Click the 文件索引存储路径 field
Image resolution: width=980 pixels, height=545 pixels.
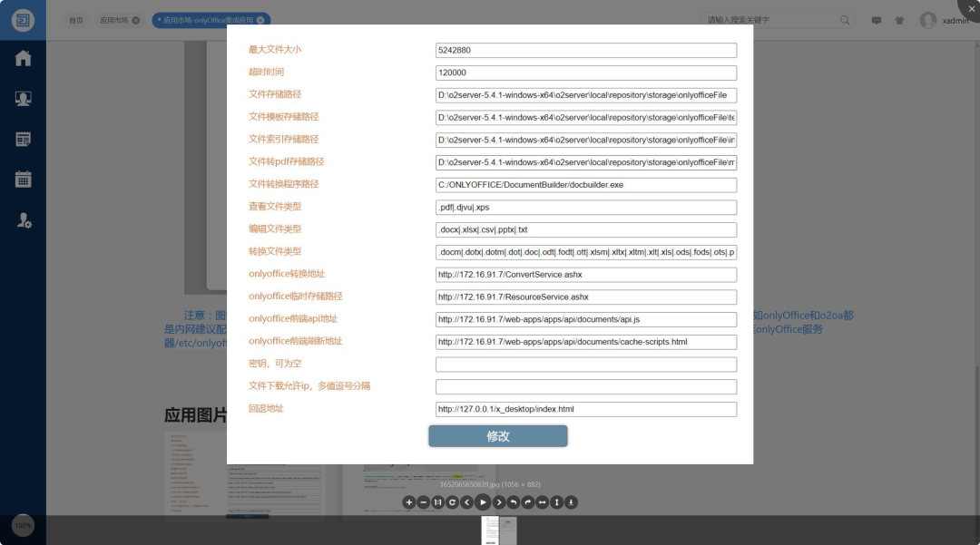point(585,140)
